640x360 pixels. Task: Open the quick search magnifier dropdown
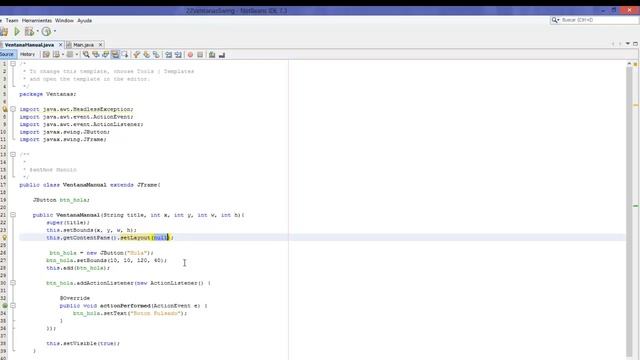point(555,20)
